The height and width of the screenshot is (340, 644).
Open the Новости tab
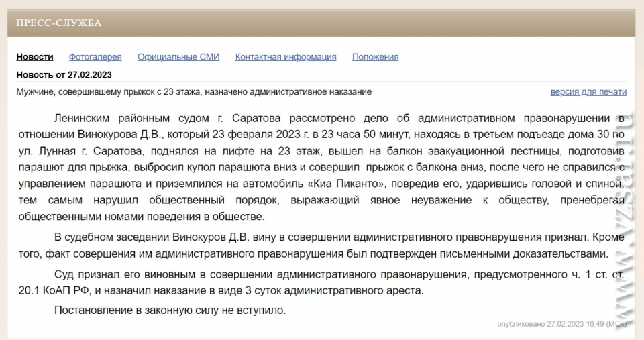35,57
